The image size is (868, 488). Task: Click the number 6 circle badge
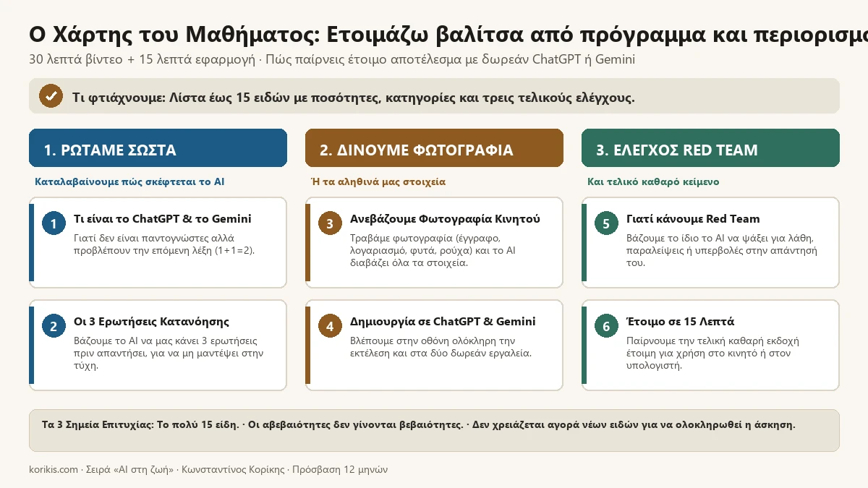tap(606, 327)
